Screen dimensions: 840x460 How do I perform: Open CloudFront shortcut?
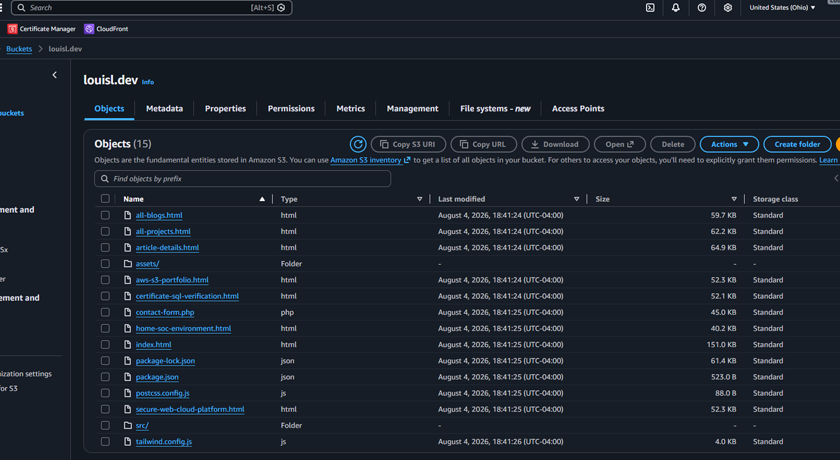(x=107, y=29)
